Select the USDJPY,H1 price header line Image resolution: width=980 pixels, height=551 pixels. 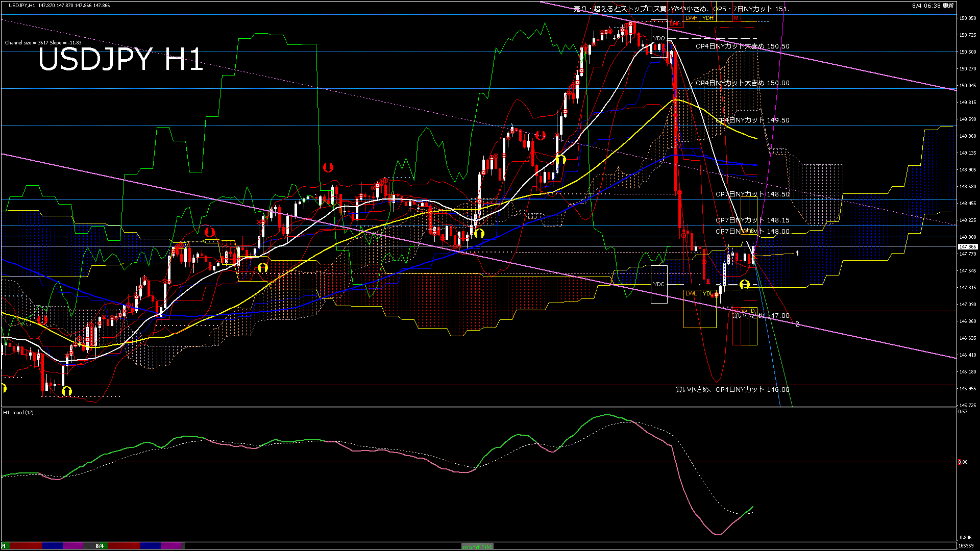[59, 5]
